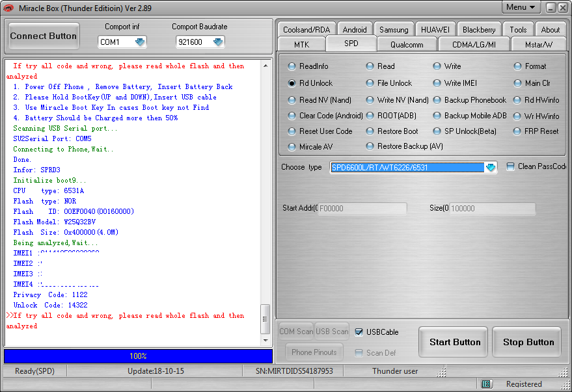Click the Connect Button
The height and width of the screenshot is (392, 572).
(x=44, y=36)
